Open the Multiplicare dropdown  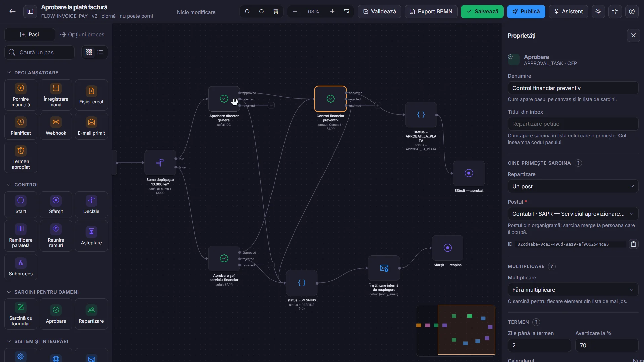click(573, 290)
